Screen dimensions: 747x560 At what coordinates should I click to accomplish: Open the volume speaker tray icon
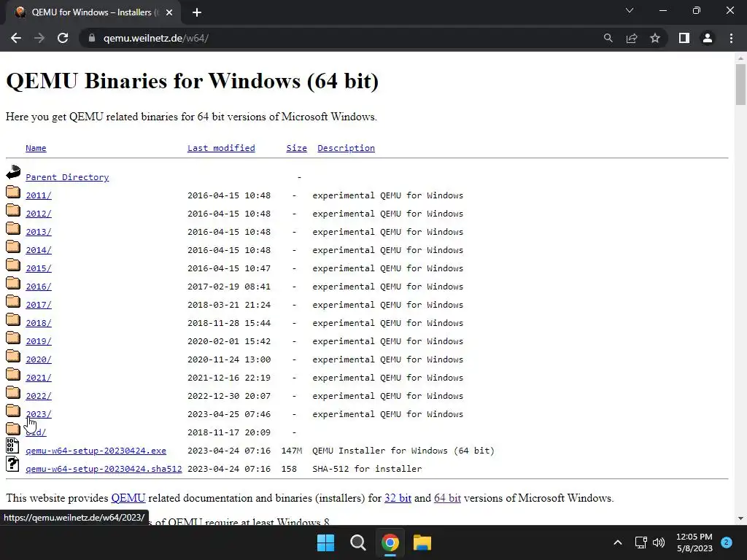point(659,542)
